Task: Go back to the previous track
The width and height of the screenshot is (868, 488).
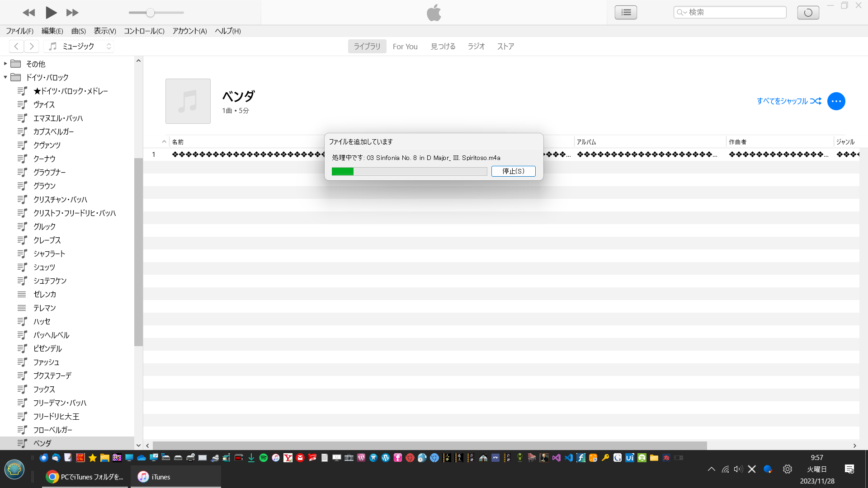Action: click(x=29, y=13)
